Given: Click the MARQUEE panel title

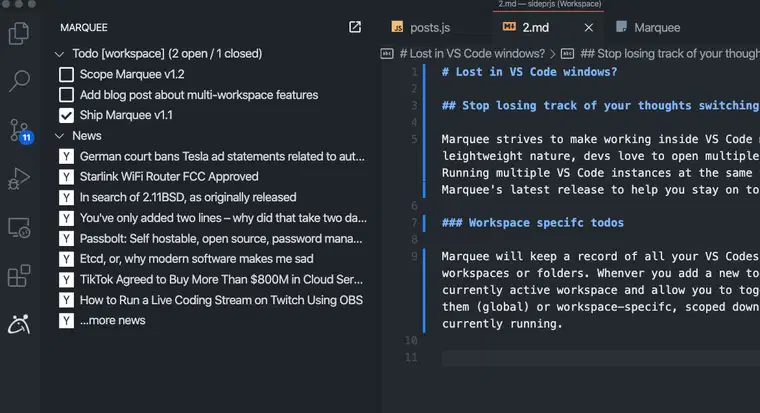Looking at the screenshot, I should coord(84,28).
